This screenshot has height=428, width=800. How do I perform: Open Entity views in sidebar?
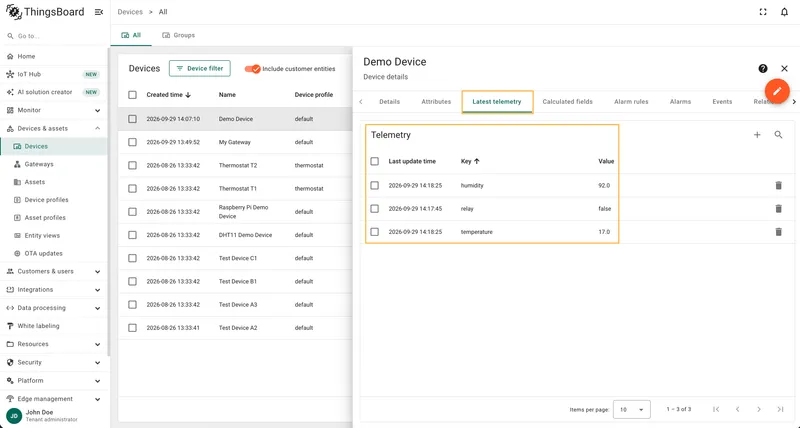[x=54, y=235]
